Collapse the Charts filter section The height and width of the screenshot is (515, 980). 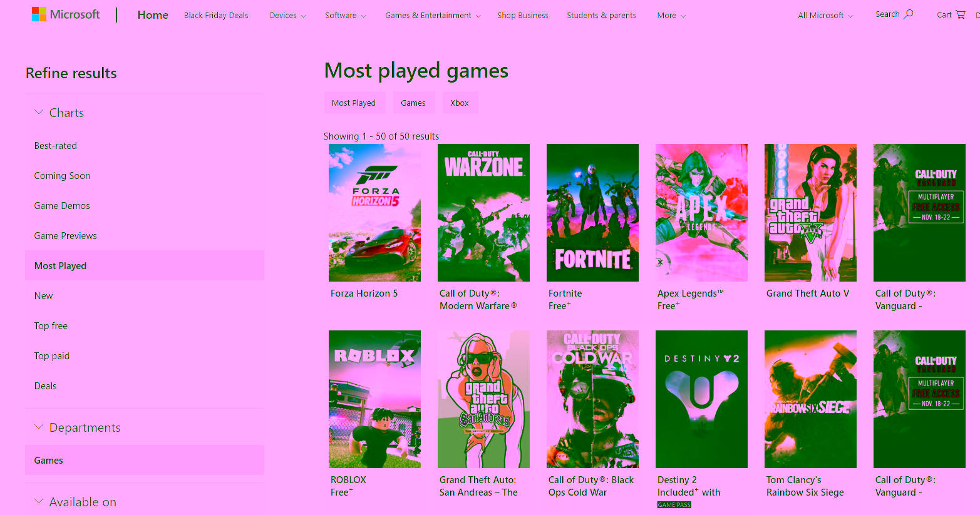point(39,113)
